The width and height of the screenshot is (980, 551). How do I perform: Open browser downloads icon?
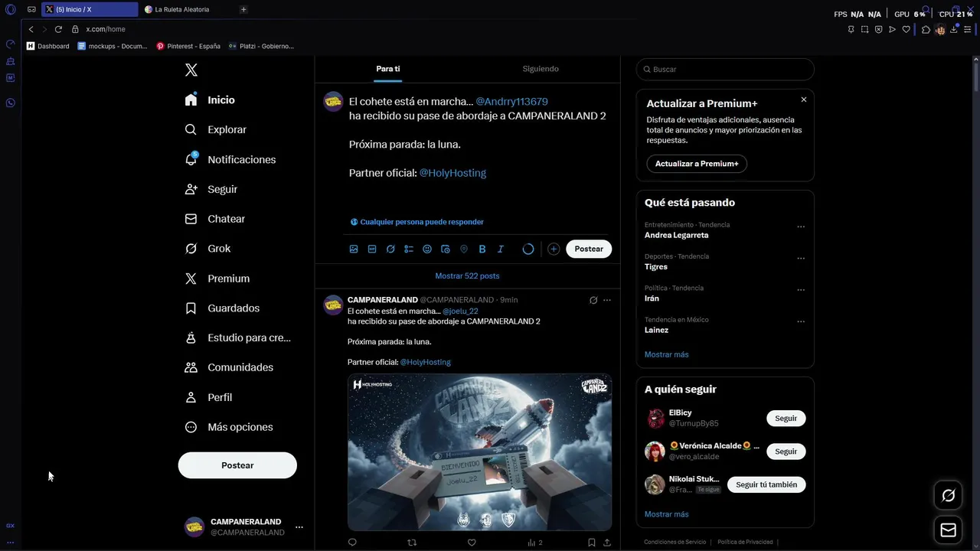click(954, 29)
